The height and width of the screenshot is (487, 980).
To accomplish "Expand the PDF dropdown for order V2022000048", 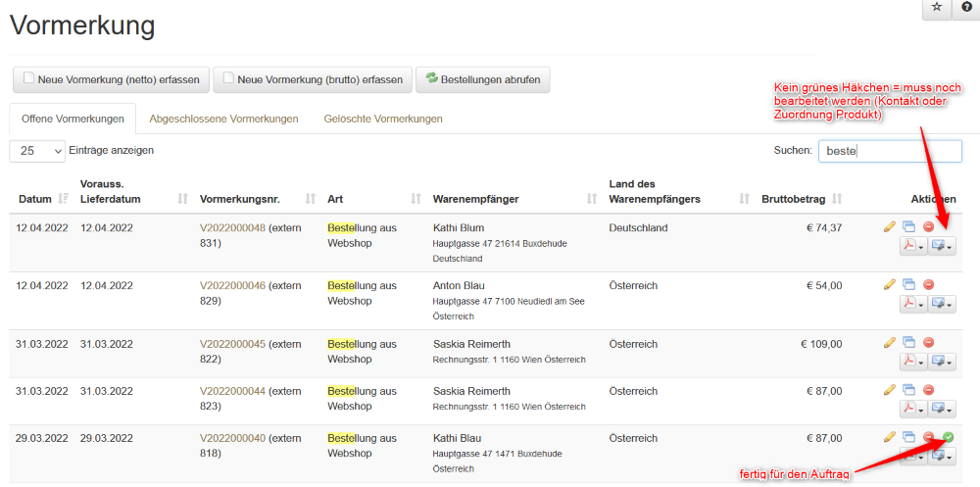I will [x=913, y=246].
